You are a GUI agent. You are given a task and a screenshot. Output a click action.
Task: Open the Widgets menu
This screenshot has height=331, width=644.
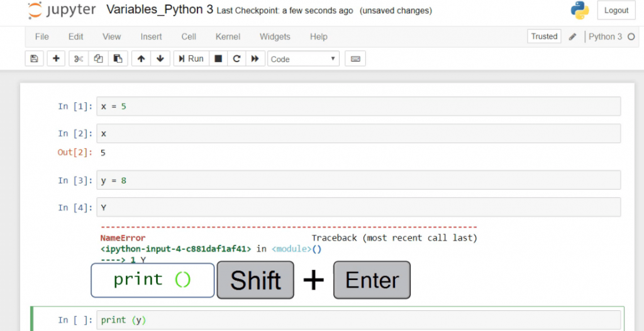point(275,36)
